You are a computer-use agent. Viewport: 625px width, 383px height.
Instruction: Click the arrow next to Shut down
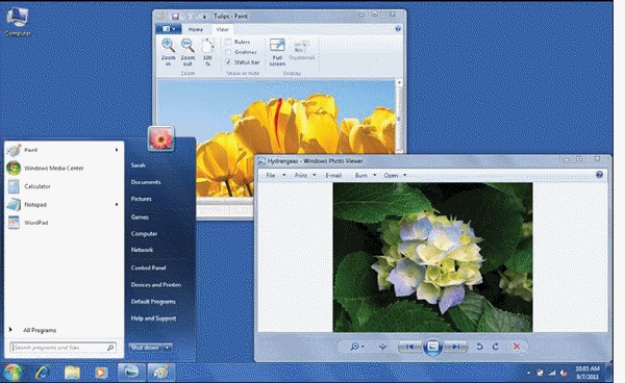click(x=168, y=348)
